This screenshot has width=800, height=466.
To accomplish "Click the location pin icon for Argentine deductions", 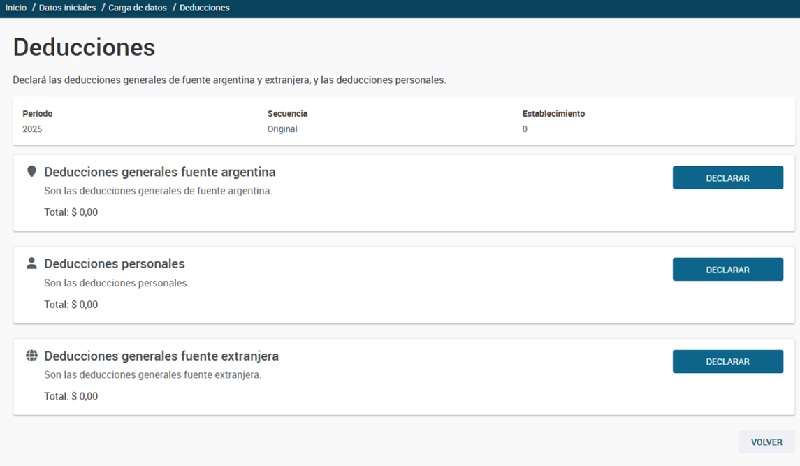I will coord(31,172).
